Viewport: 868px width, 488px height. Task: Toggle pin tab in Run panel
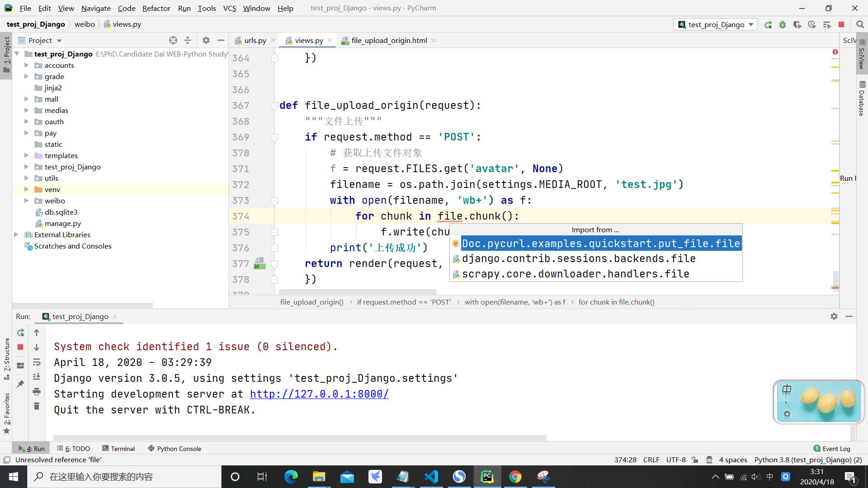(x=20, y=384)
